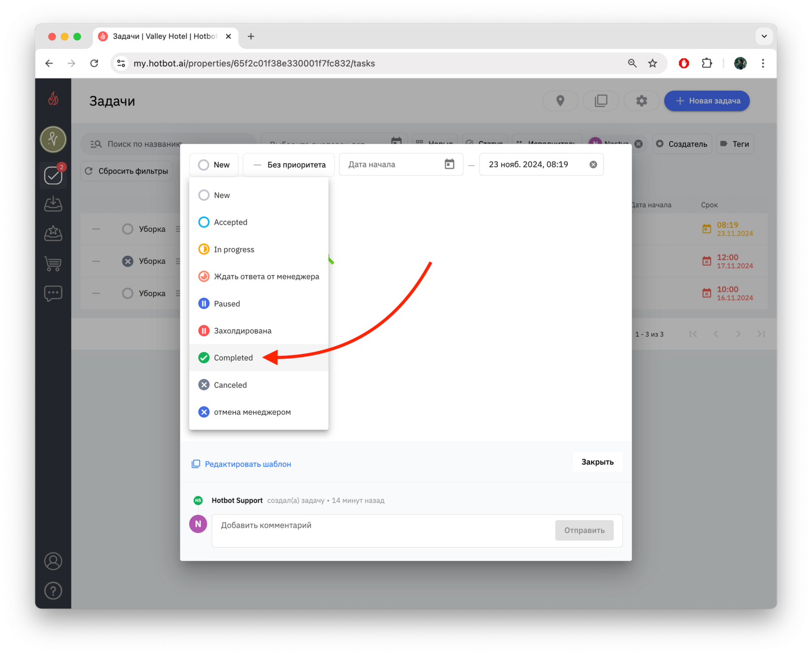The width and height of the screenshot is (812, 655).
Task: Open the New status dropdown button
Action: [x=214, y=165]
